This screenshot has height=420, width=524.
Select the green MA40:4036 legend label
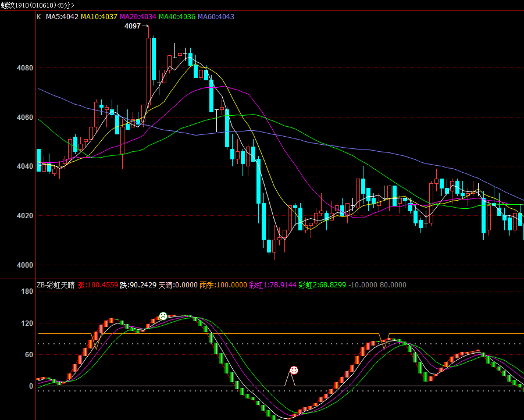177,17
